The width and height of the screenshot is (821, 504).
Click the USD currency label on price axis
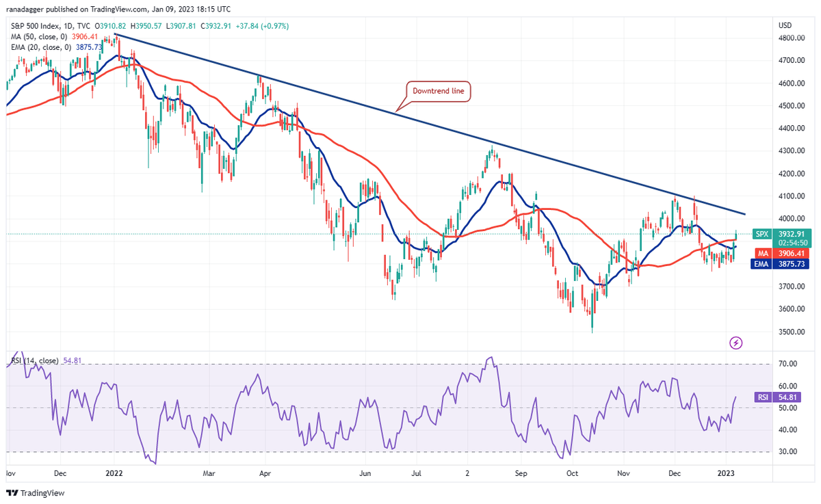coord(785,25)
